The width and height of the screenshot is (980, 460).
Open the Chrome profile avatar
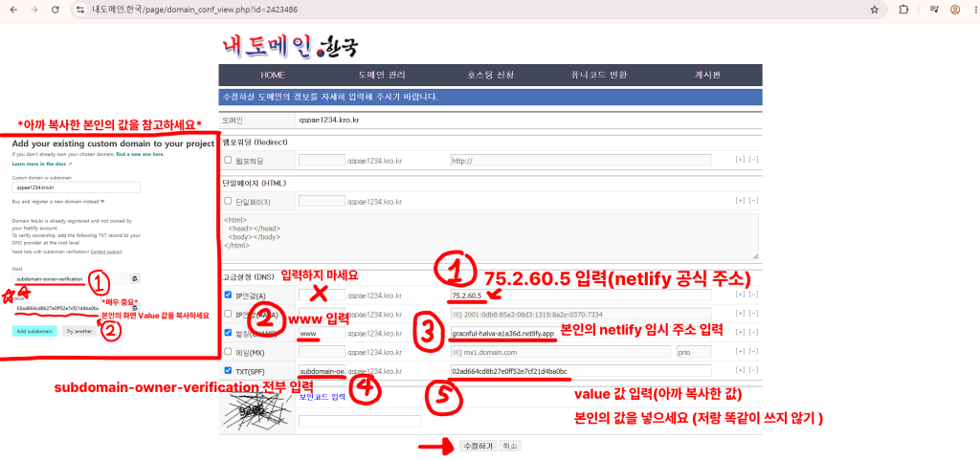point(955,10)
